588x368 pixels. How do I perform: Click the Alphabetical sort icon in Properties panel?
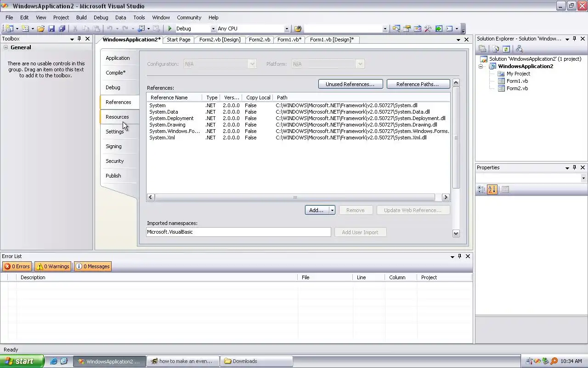[492, 189]
